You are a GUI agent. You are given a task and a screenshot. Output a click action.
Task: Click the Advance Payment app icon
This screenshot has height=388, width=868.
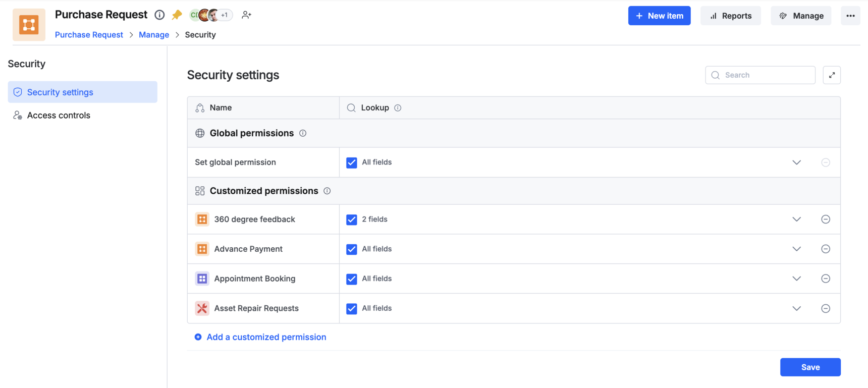(x=202, y=249)
